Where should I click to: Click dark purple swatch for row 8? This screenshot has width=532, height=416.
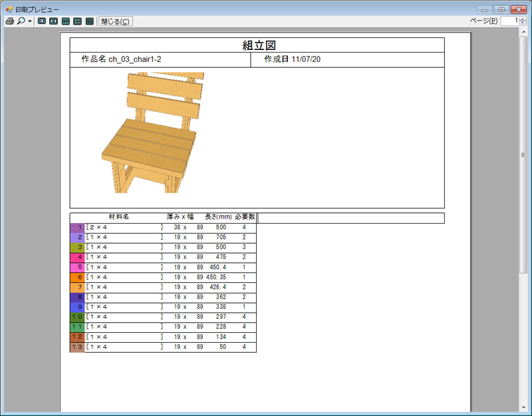77,297
